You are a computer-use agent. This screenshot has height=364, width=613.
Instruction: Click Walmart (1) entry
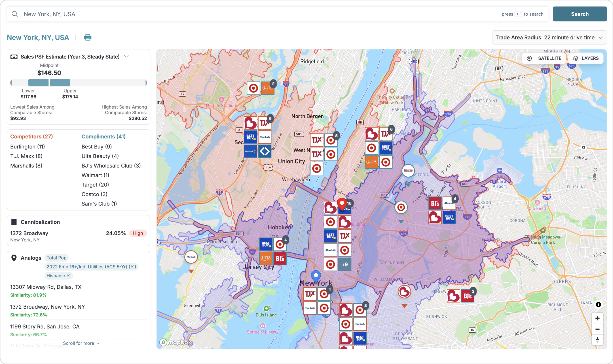95,175
